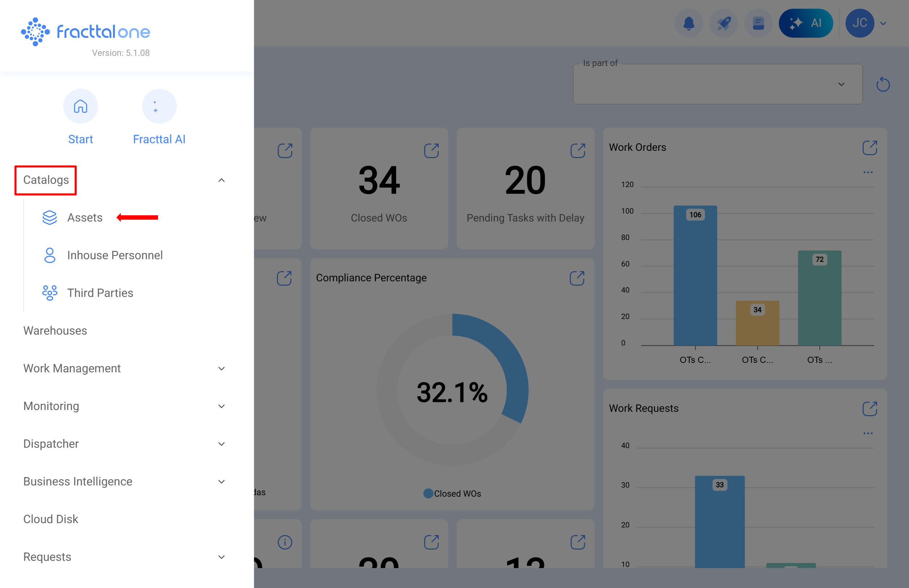
Task: Click the Fracttal AI link
Action: pos(159,139)
